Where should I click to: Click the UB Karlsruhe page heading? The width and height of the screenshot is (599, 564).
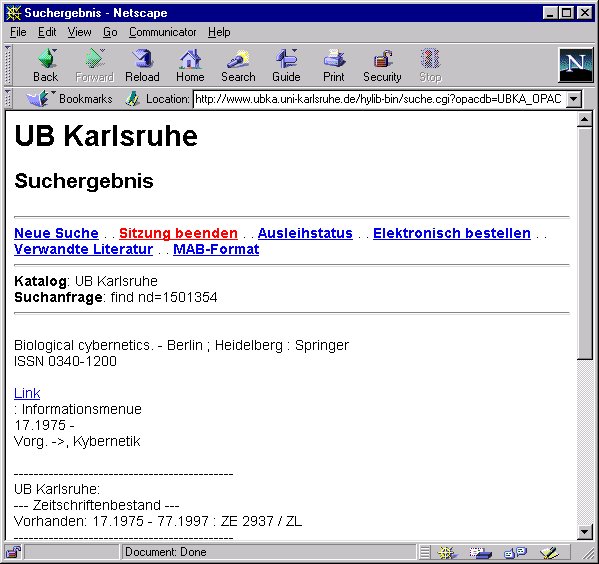tap(106, 136)
